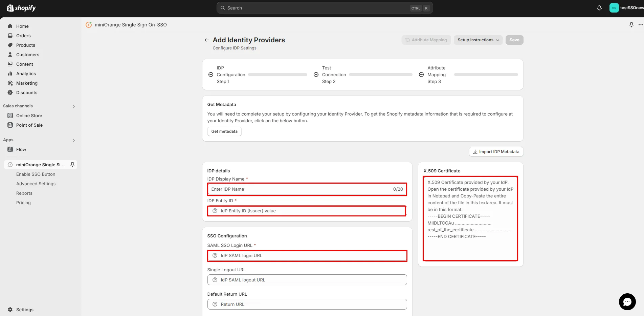Focus the Search bar
Image resolution: width=644 pixels, height=316 pixels.
325,8
